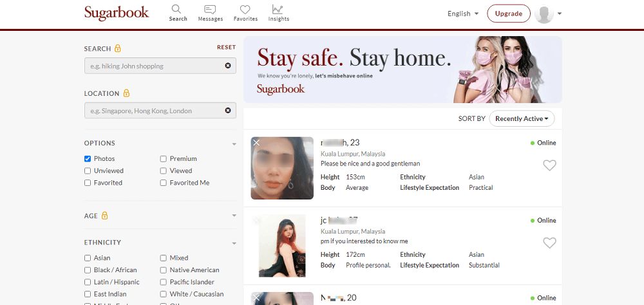
Task: Hide the 23-year-old profile with X
Action: pos(256,142)
